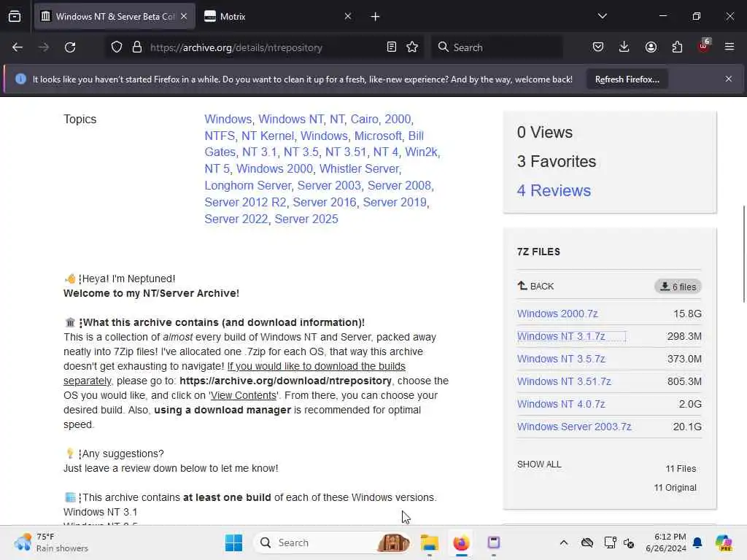Screen dimensions: 747x560
Task: Download Windows NT 3.5.7z file
Action: (x=561, y=359)
